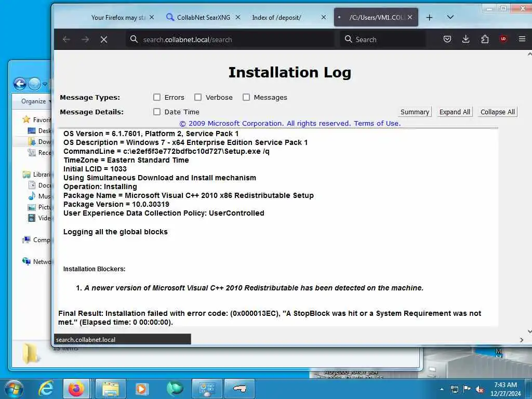Image resolution: width=532 pixels, height=399 pixels.
Task: Open Music library in Explorer sidebar
Action: [39, 196]
